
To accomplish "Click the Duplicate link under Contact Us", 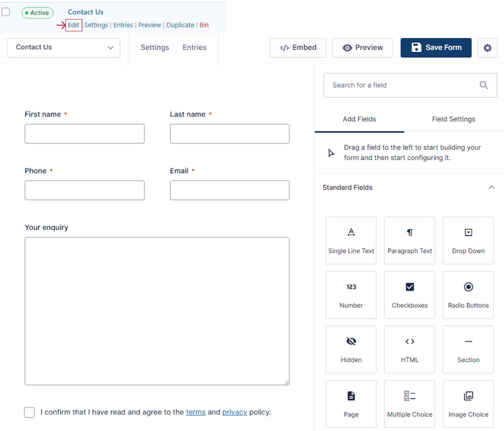I will pos(180,25).
